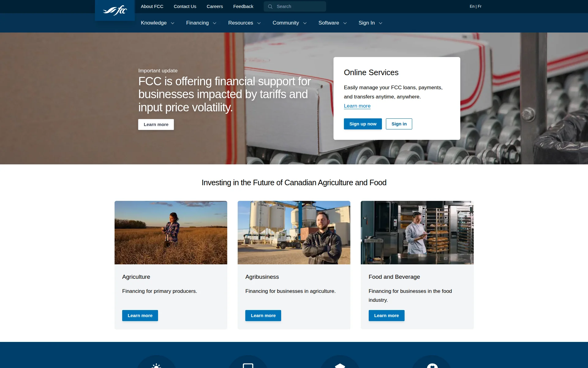588x368 pixels.
Task: Expand the Financing menu chevron
Action: pos(214,23)
